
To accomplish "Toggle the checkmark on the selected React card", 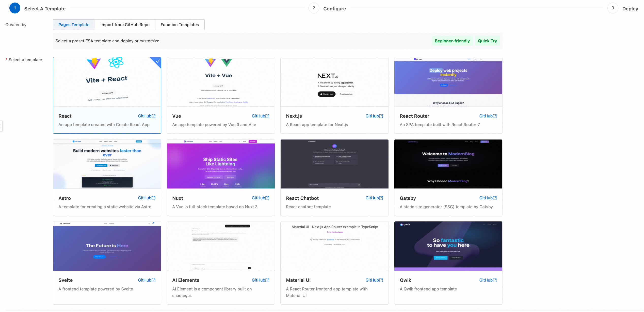I will pos(158,61).
